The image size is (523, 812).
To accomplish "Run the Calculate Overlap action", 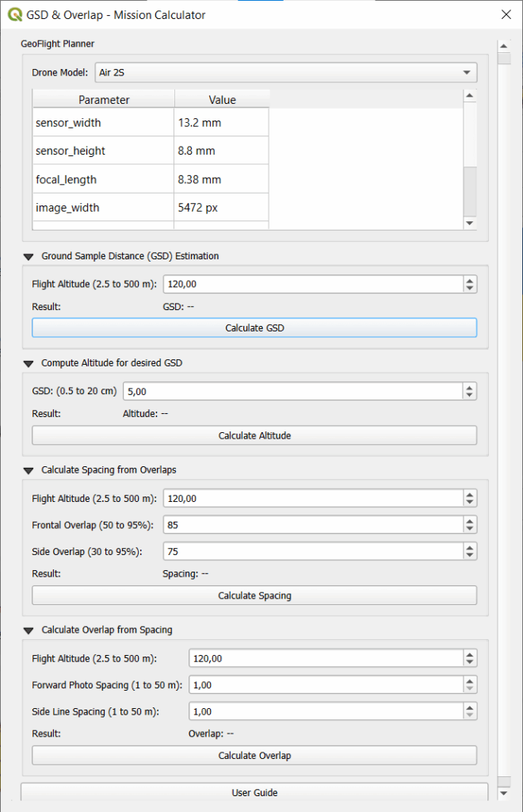I will 254,755.
